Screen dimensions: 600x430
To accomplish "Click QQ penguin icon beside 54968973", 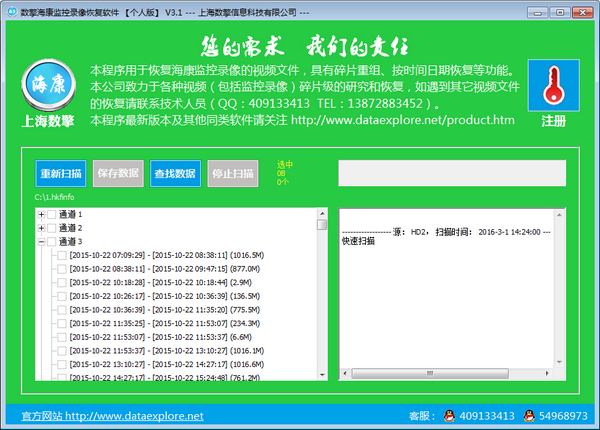I will [529, 415].
